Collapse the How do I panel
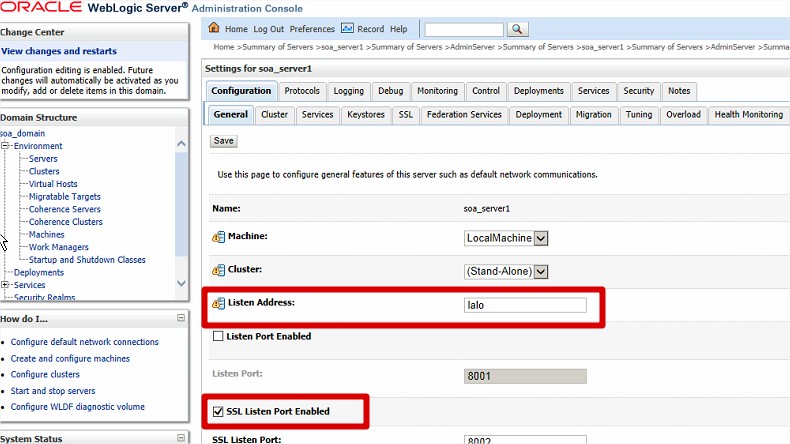Screen dimensions: 790x444 click(181, 318)
